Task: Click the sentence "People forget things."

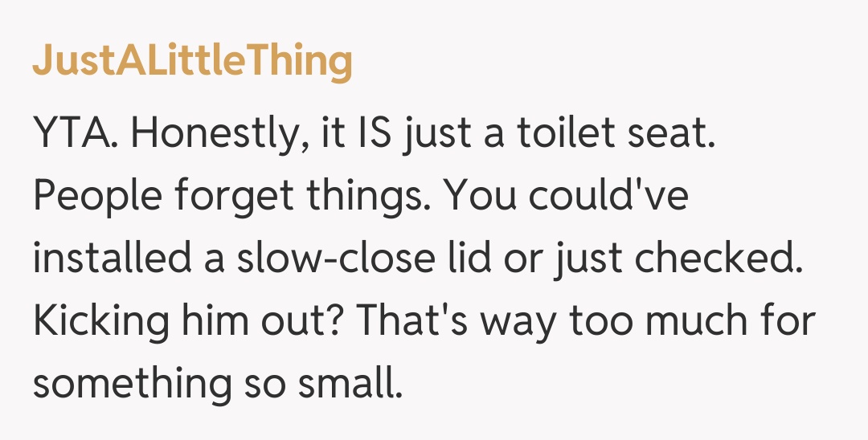Action: coord(230,198)
